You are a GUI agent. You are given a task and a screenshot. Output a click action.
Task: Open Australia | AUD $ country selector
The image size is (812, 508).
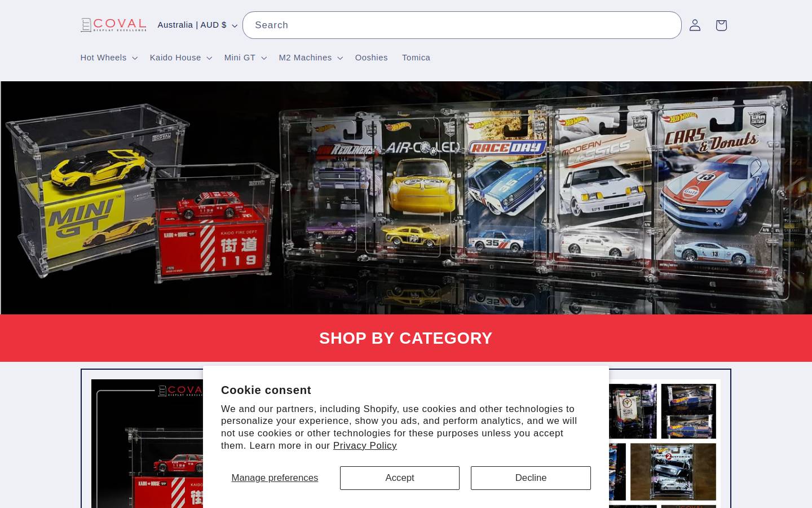tap(197, 25)
